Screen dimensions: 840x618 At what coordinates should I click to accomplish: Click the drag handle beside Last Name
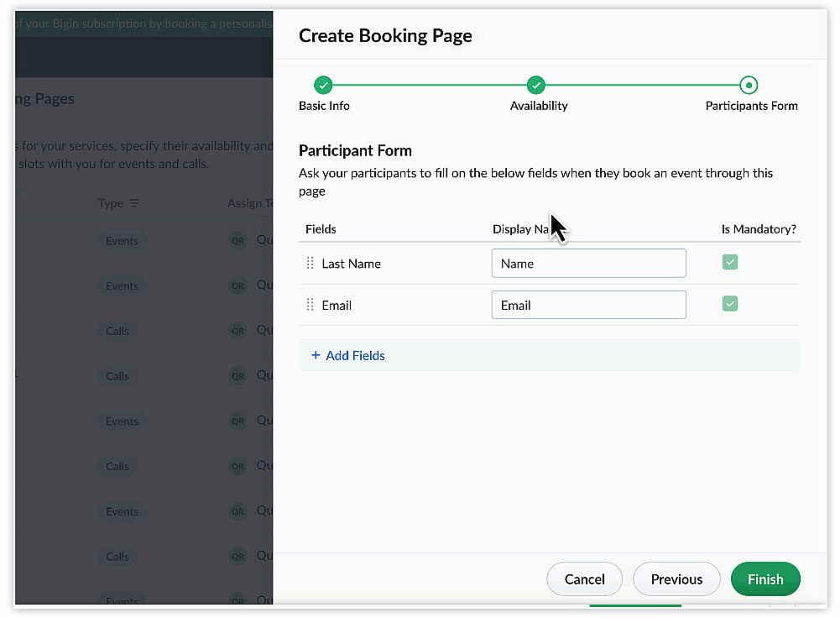point(310,264)
